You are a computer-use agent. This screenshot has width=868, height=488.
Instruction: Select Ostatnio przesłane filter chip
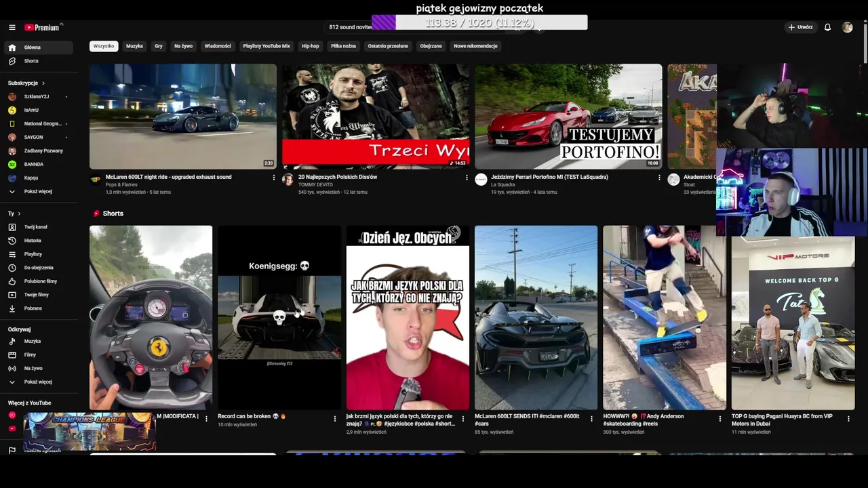[x=388, y=46]
